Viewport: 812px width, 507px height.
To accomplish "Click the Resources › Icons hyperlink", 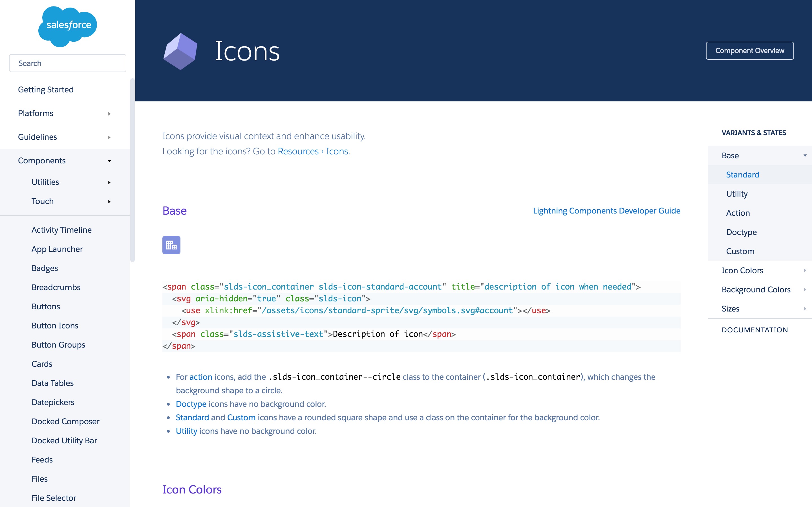I will click(312, 151).
